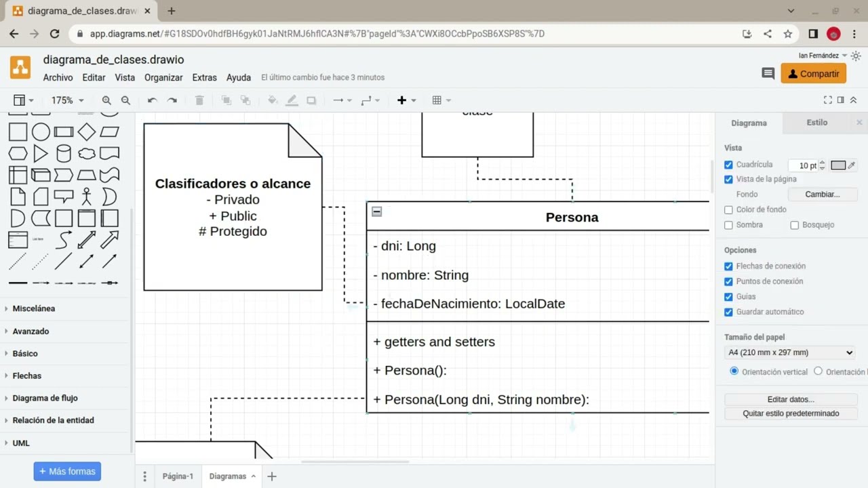Enable the Bosquejo checkbox

[x=795, y=225]
